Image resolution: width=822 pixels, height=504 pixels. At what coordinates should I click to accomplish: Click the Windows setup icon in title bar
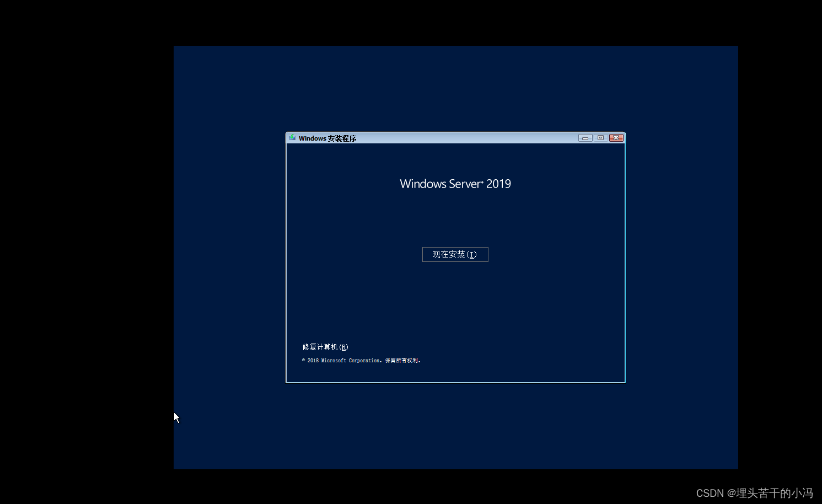[292, 138]
